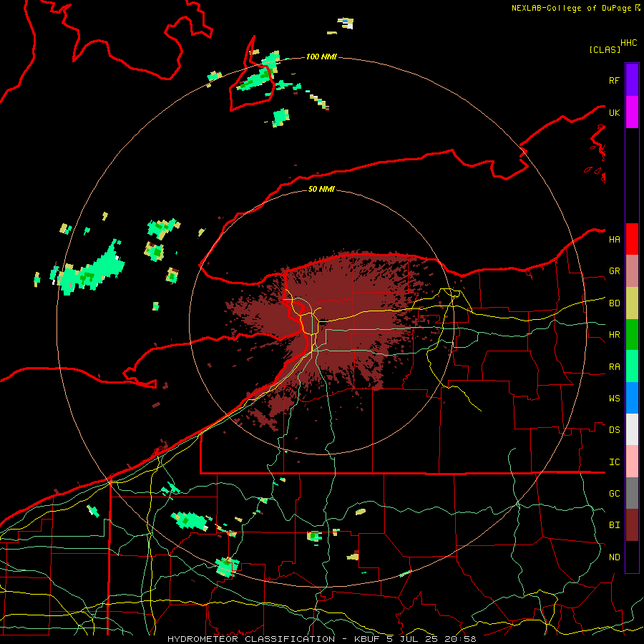Viewport: 644px width, 644px height.
Task: Select the GR pink legend swatch
Action: 632,271
